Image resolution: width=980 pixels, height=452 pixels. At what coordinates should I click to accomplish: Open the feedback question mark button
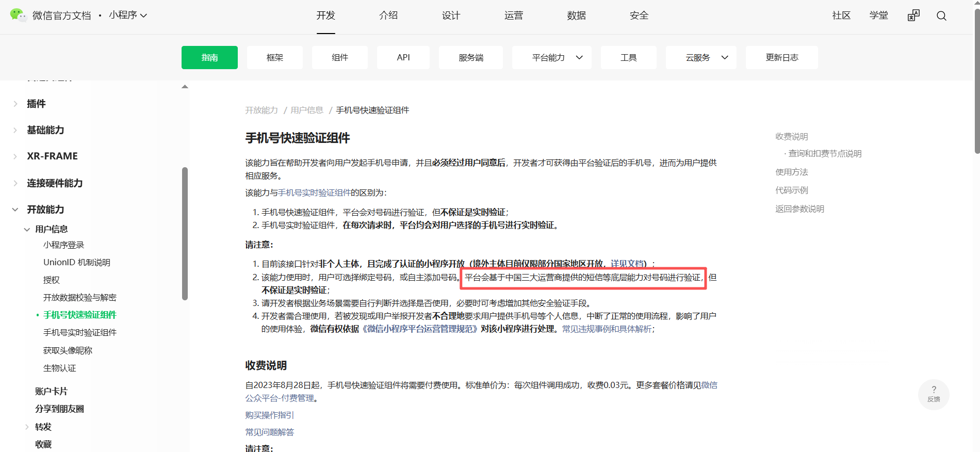(934, 394)
